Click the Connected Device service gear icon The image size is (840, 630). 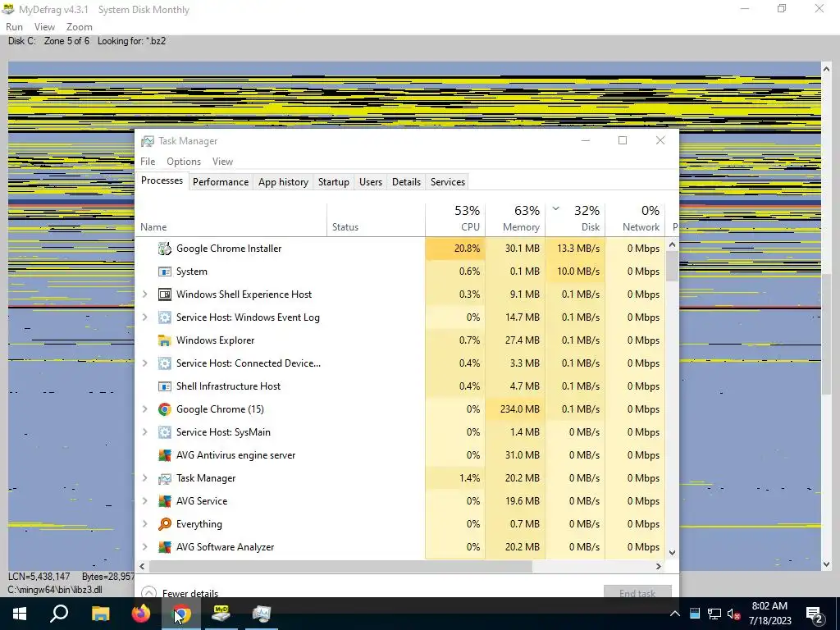[x=164, y=363]
